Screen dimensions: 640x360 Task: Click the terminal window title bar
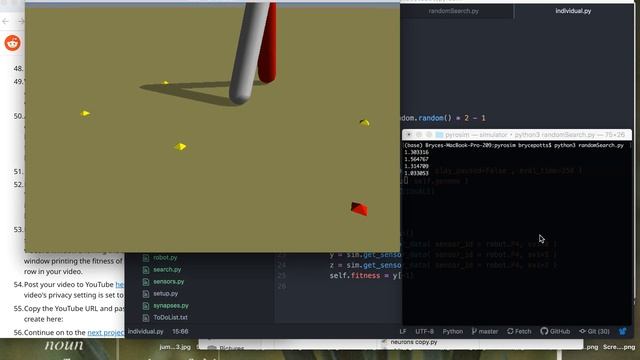pyautogui.click(x=517, y=135)
